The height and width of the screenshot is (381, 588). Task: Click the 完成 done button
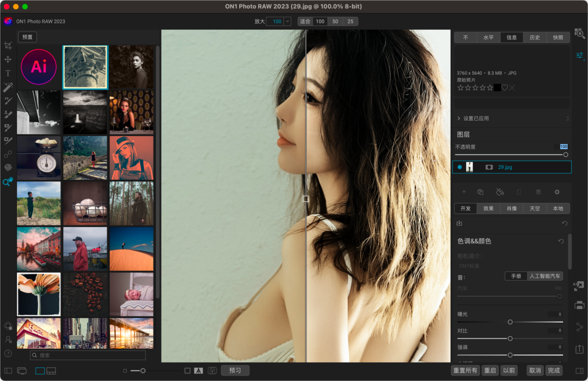tap(554, 370)
